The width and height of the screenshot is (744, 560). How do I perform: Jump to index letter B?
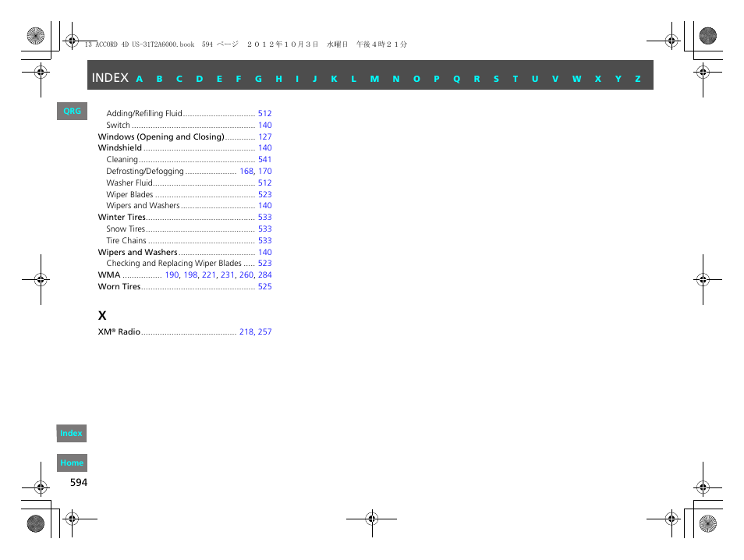click(x=159, y=79)
